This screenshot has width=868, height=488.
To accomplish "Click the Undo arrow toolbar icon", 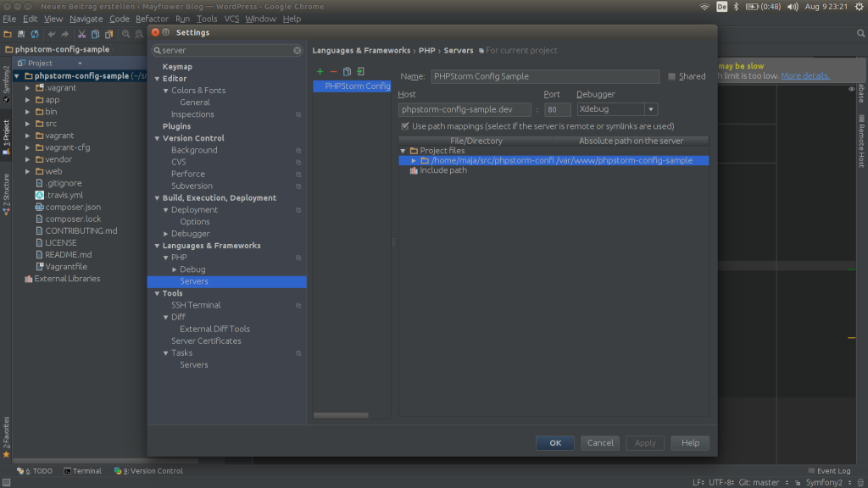I will click(x=52, y=34).
